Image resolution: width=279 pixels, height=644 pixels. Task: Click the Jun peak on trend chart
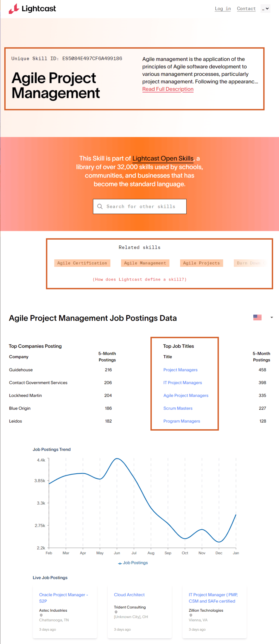[117, 458]
